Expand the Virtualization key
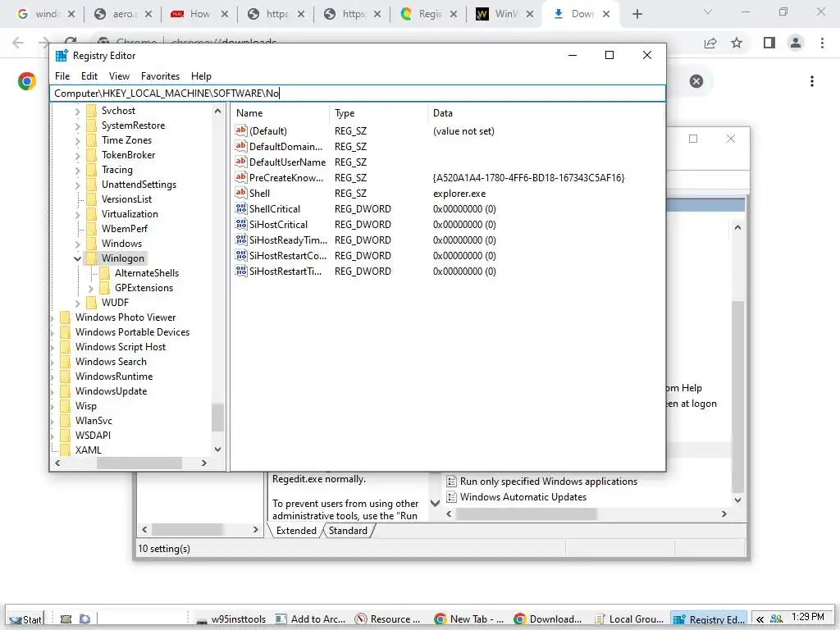840x630 pixels. (x=78, y=214)
